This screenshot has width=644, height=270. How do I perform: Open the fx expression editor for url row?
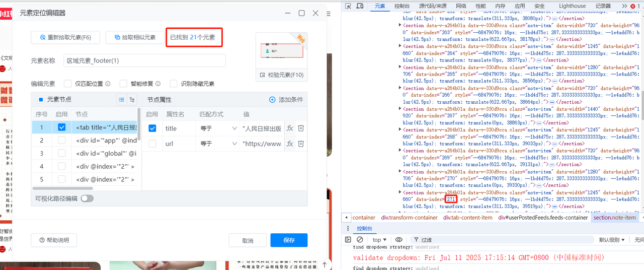(290, 144)
